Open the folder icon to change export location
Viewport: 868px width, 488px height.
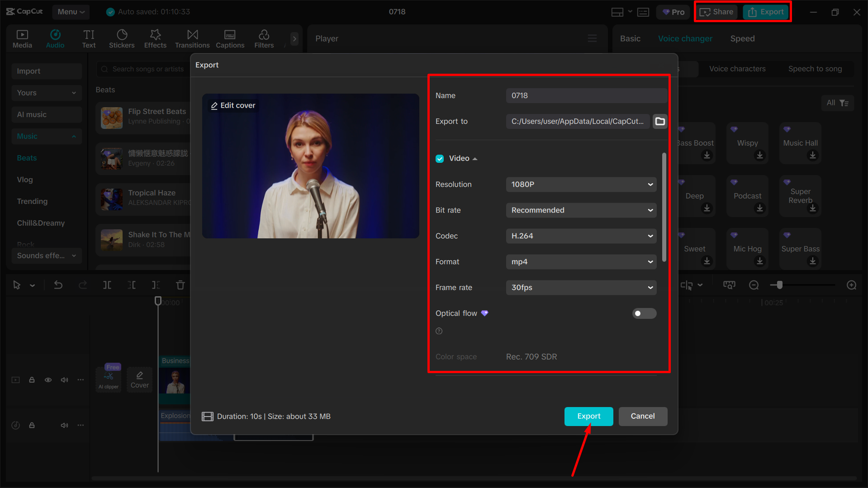click(659, 121)
